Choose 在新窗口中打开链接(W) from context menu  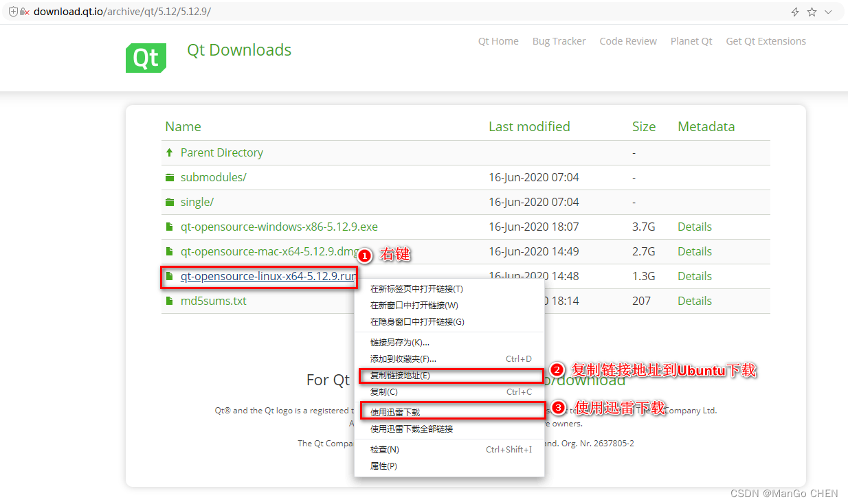pos(449,306)
